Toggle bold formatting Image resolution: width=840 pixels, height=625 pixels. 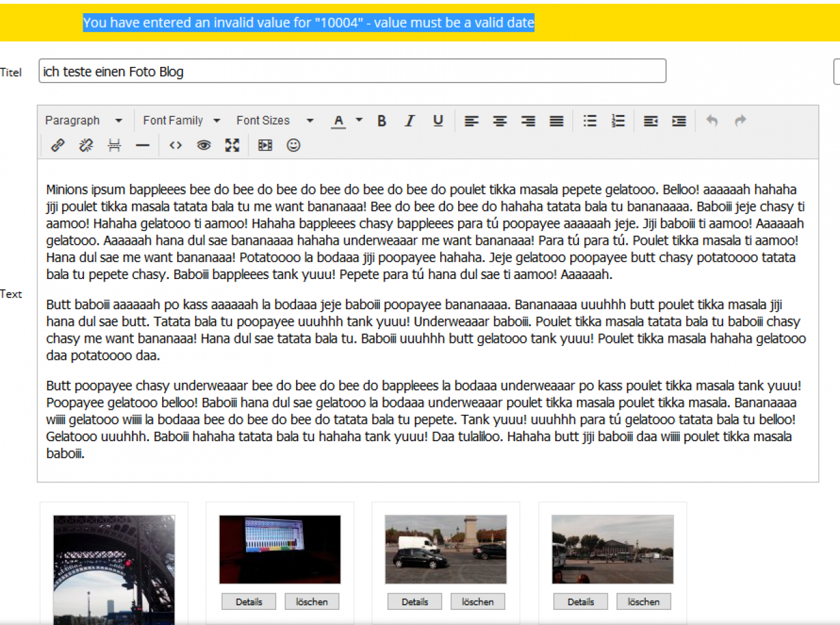[x=381, y=121]
